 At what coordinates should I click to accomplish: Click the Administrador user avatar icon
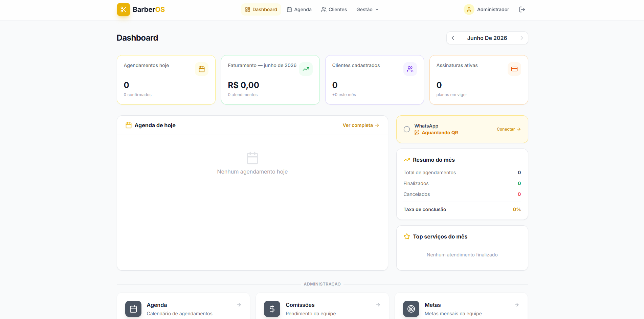(469, 9)
